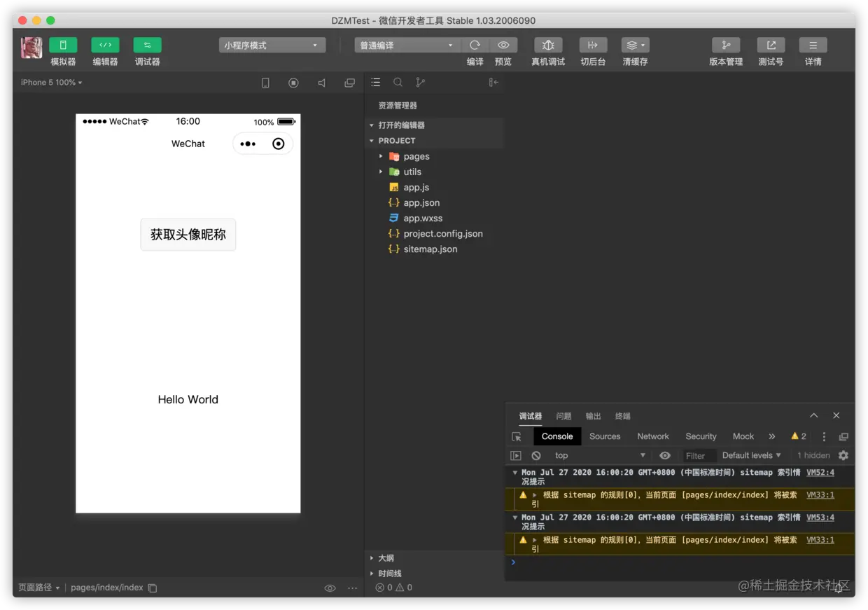The width and height of the screenshot is (868, 610).
Task: Open the Default levels dropdown
Action: pyautogui.click(x=751, y=455)
